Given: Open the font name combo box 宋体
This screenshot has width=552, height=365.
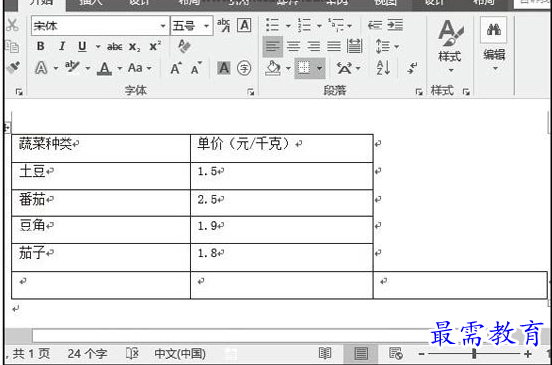Looking at the screenshot, I should (100, 26).
